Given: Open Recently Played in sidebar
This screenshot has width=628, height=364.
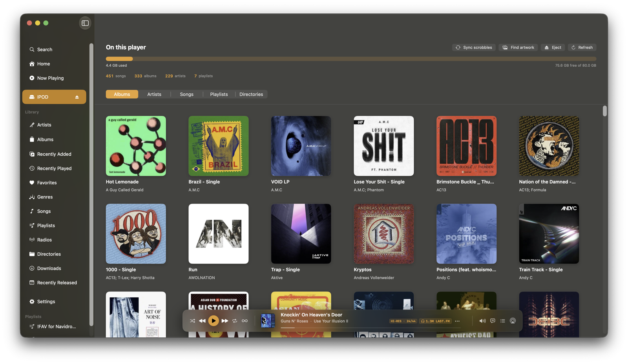Looking at the screenshot, I should coord(54,168).
